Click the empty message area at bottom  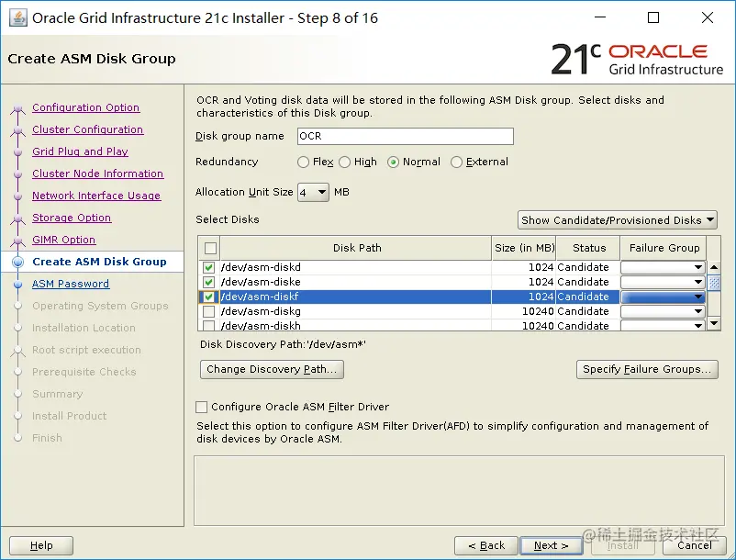point(459,491)
